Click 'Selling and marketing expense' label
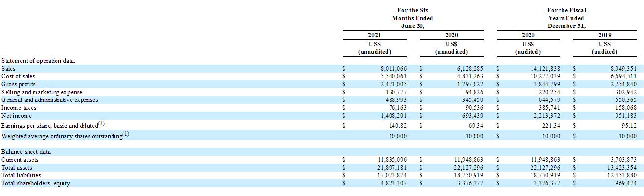Viewport: 644px width, 196px height. point(42,92)
